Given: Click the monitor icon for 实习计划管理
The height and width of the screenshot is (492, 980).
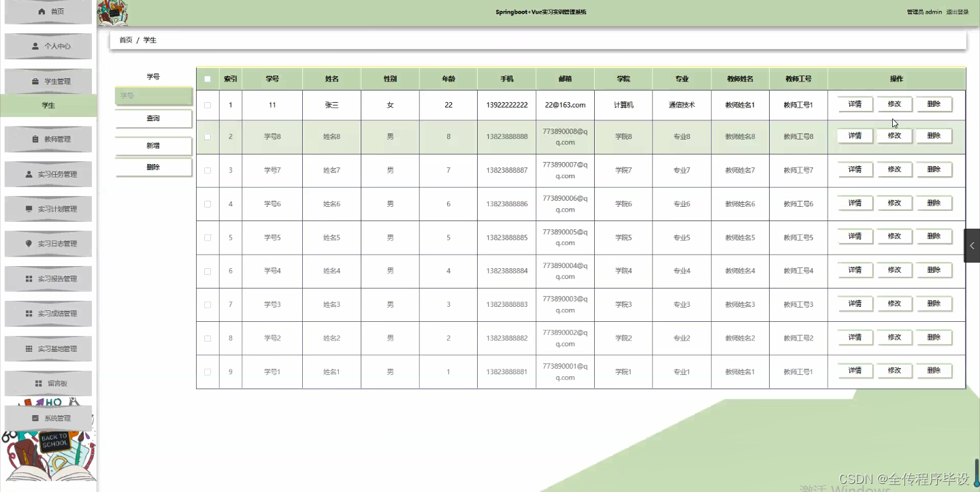Looking at the screenshot, I should (x=29, y=209).
